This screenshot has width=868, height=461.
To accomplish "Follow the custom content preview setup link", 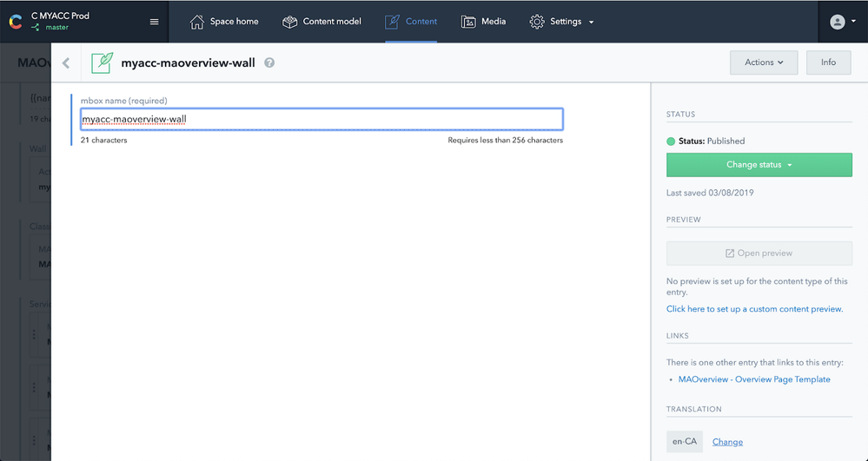I will [754, 309].
